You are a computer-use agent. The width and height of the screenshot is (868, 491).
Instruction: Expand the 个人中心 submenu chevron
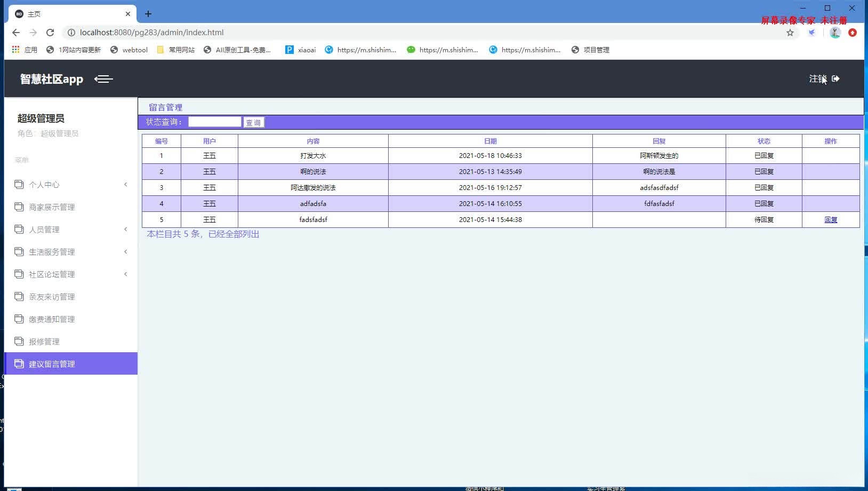point(126,184)
